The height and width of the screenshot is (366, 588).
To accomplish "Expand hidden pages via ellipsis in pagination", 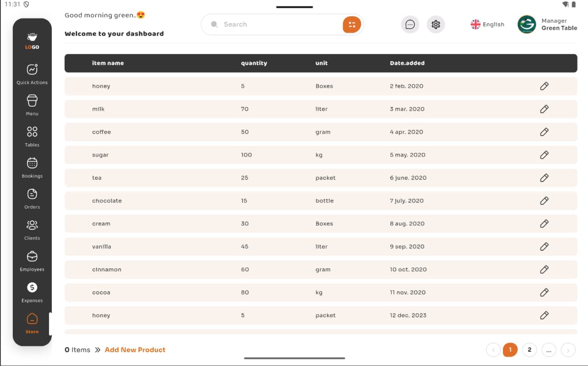I will tap(548, 349).
